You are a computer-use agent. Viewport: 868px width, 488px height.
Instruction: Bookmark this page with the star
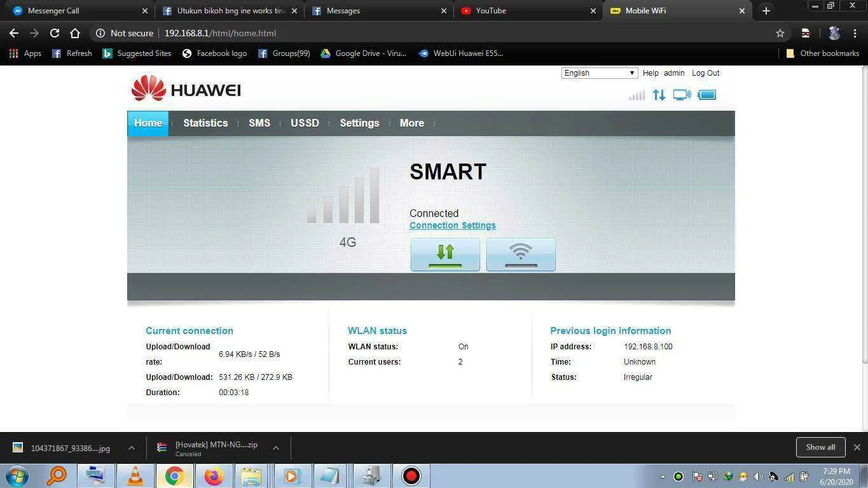780,33
